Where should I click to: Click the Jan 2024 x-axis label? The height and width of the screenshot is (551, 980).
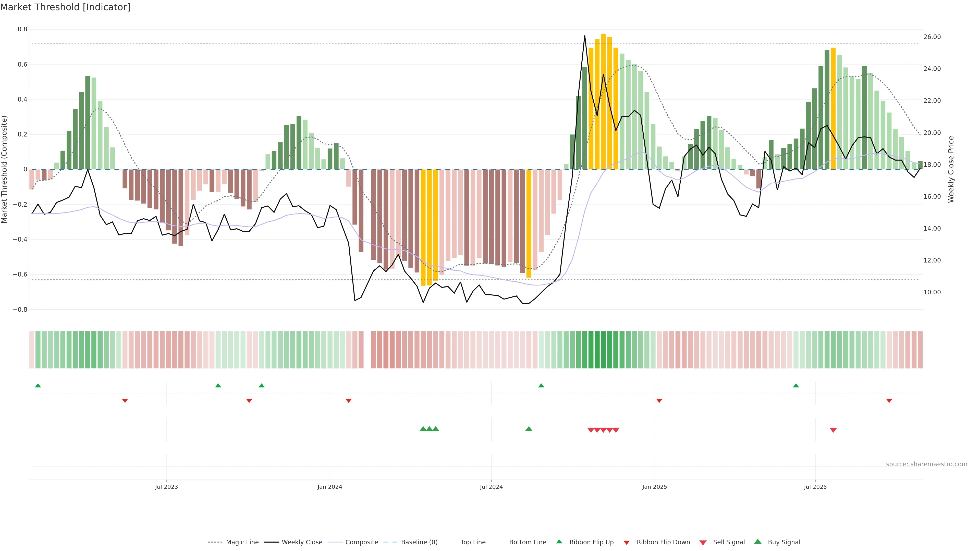point(330,487)
